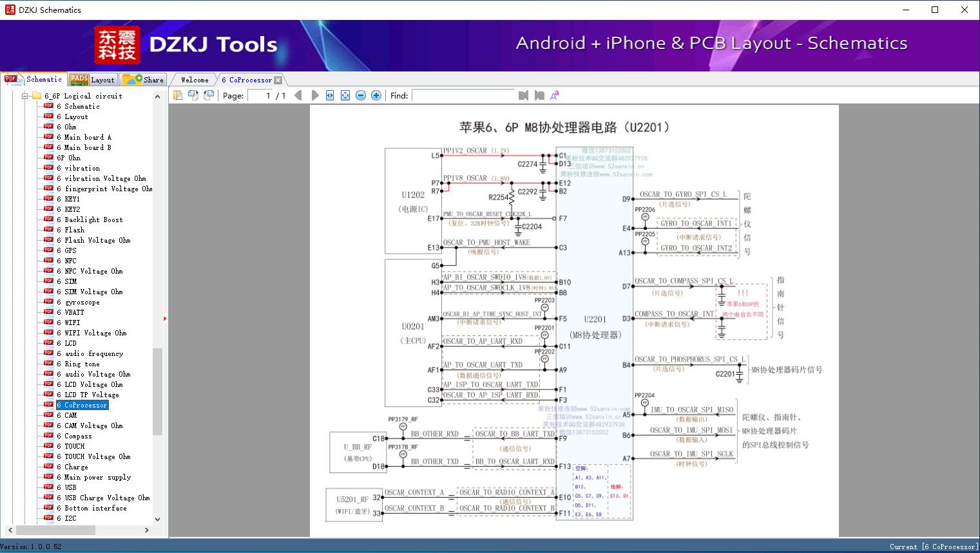Open the 6 Ring tone item
This screenshot has width=980, height=553.
click(x=78, y=364)
